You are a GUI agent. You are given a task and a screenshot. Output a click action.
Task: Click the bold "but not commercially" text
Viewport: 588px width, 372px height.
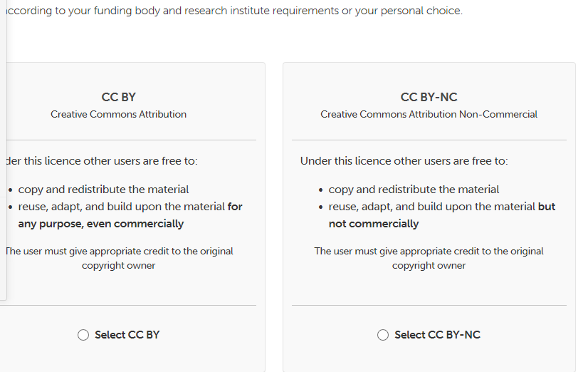tap(373, 224)
